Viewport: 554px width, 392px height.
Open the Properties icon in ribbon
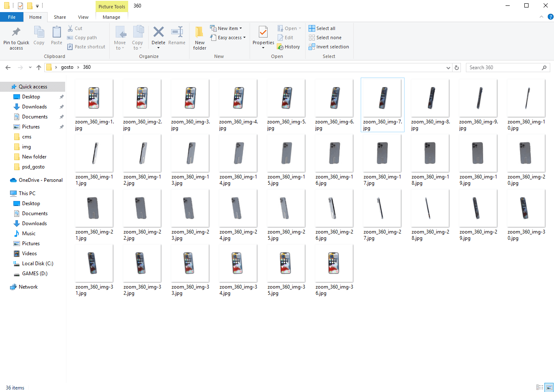(263, 33)
